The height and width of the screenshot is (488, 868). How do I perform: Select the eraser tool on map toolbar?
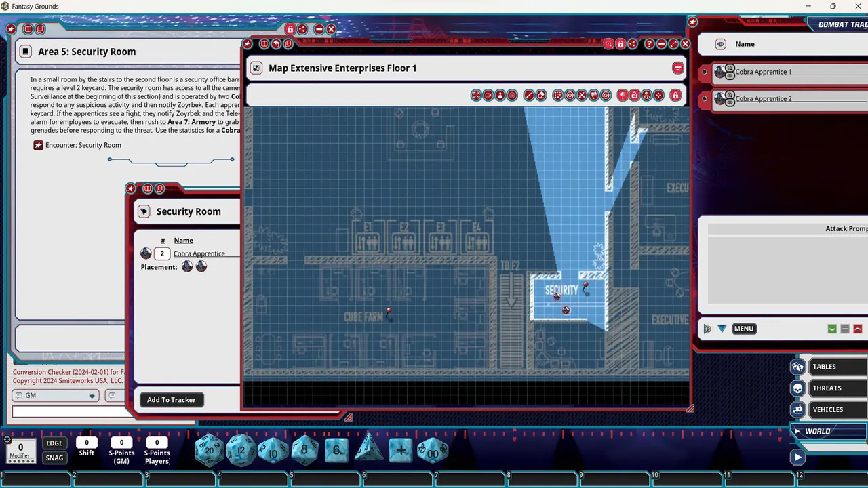point(541,96)
